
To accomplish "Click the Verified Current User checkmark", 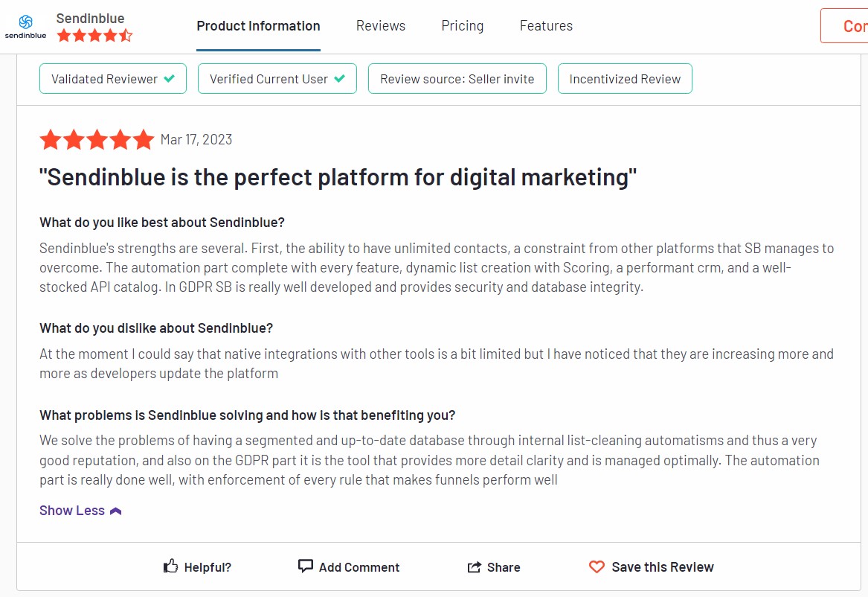I will pyautogui.click(x=340, y=79).
